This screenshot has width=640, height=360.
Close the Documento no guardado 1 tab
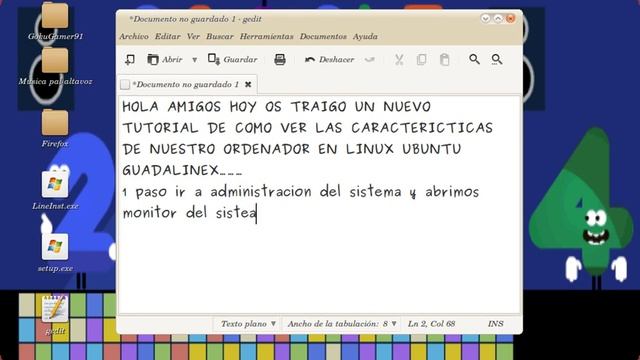coord(248,84)
